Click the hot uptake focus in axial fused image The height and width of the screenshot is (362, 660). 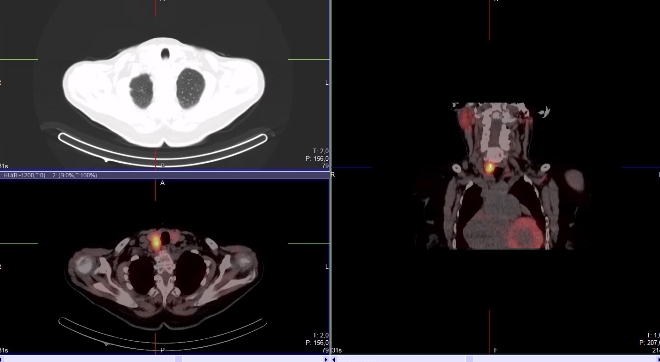pyautogui.click(x=156, y=242)
